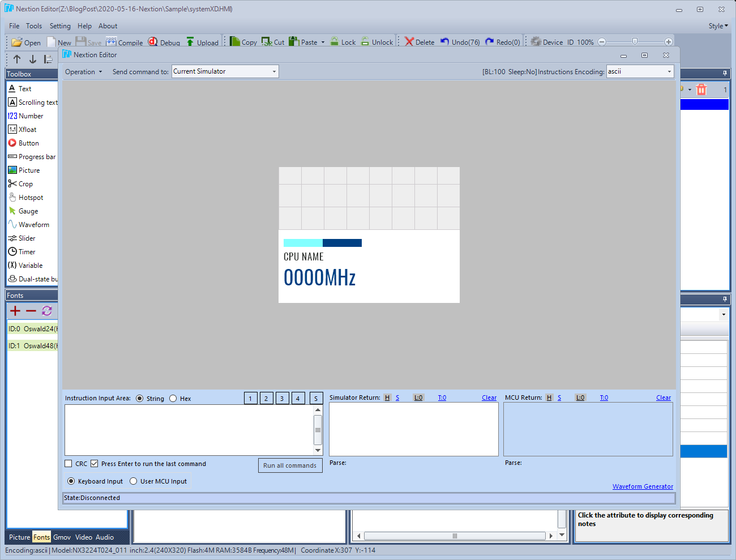Select the Gauge tool
736x560 pixels.
coord(26,211)
